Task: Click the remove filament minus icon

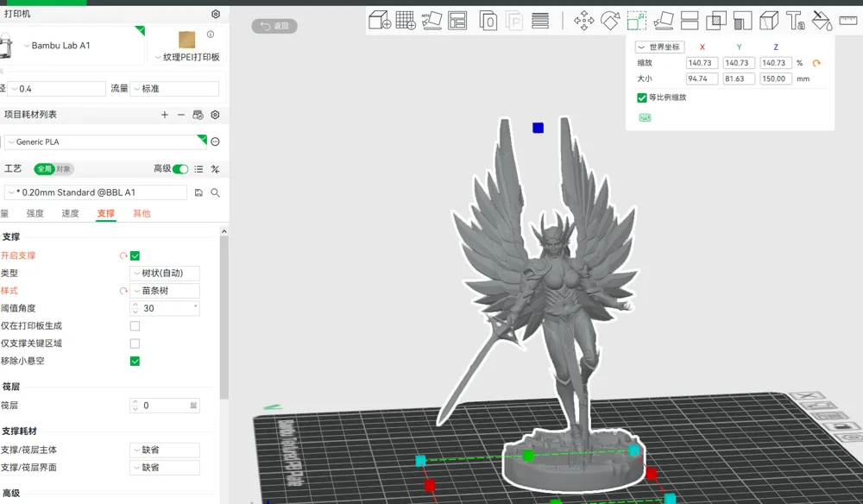Action: point(181,115)
